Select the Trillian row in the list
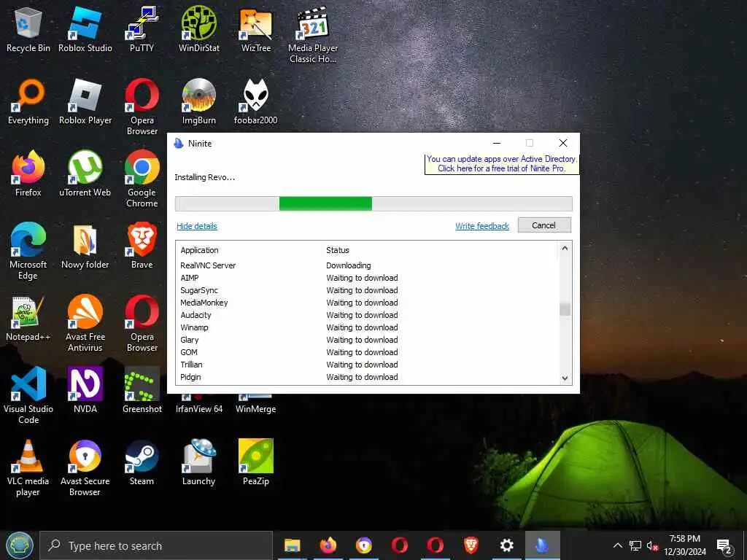Screen dimensions: 747x560 point(368,365)
